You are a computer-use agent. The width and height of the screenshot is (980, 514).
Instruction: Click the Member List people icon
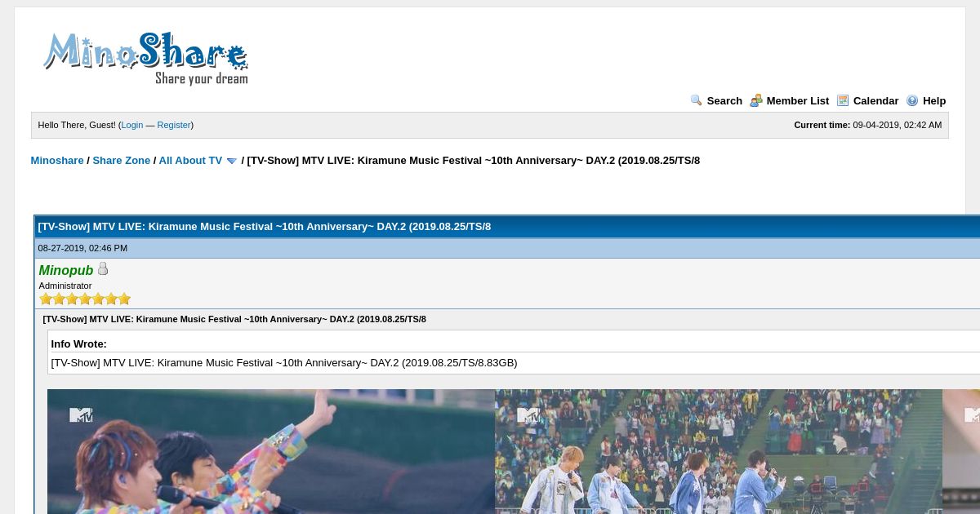coord(756,100)
